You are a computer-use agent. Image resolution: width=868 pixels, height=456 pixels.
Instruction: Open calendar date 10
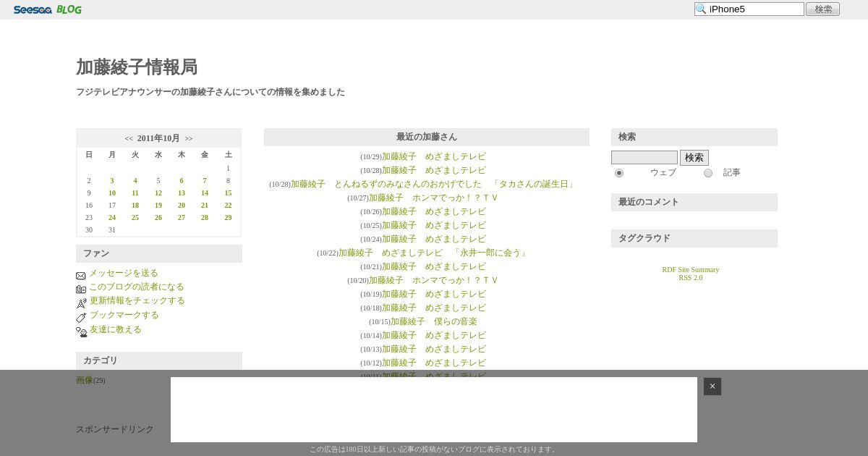[112, 193]
